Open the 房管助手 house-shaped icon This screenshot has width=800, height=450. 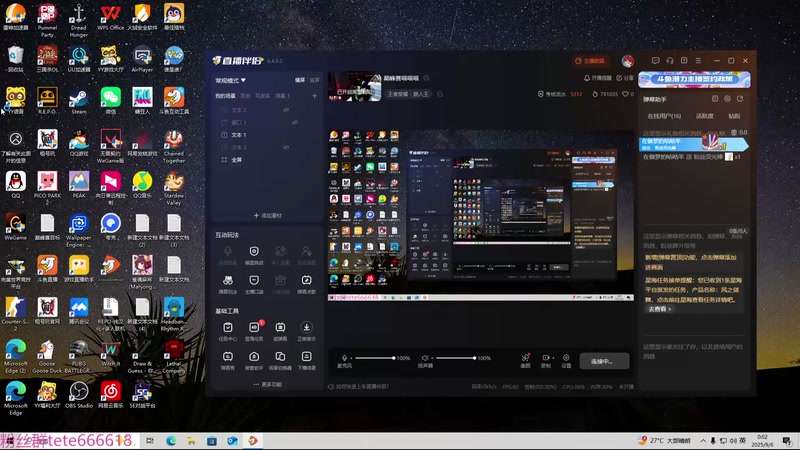254,356
